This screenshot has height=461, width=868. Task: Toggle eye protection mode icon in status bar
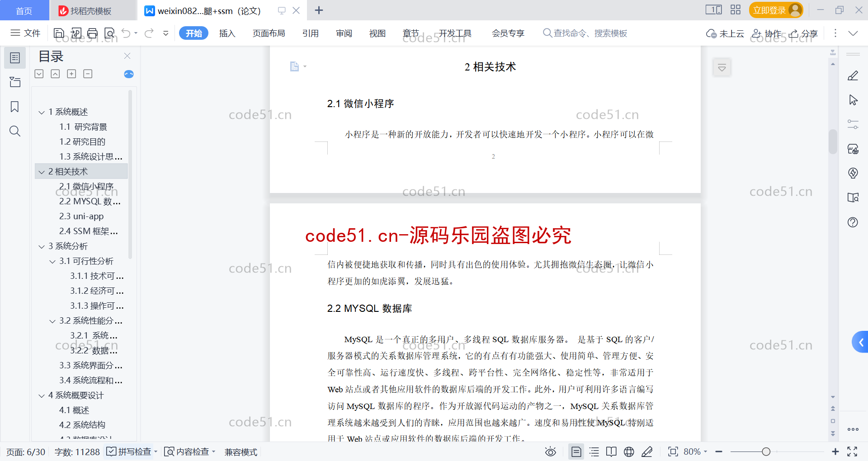coord(551,452)
